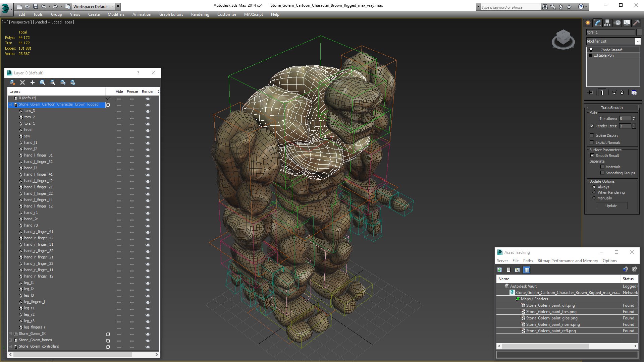The image size is (644, 362).
Task: Select When Rendering update option
Action: coord(594,192)
